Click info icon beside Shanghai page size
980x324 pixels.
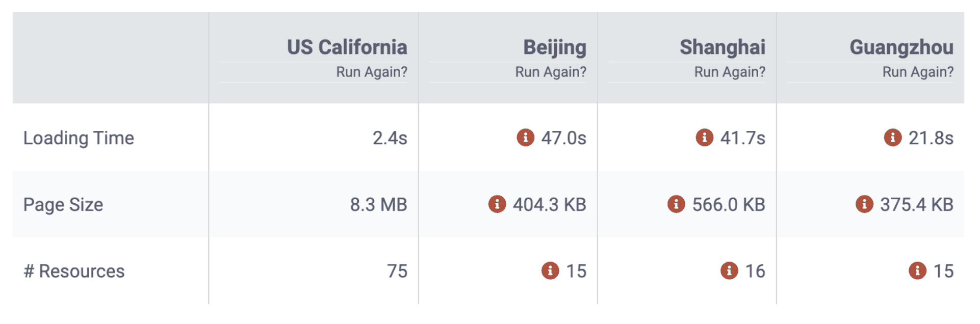click(676, 204)
